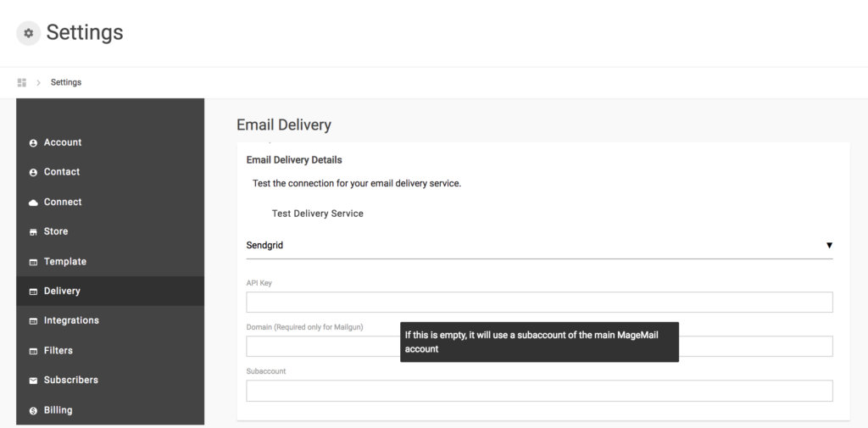This screenshot has width=868, height=428.
Task: Click the Store shop icon in sidebar
Action: click(33, 231)
